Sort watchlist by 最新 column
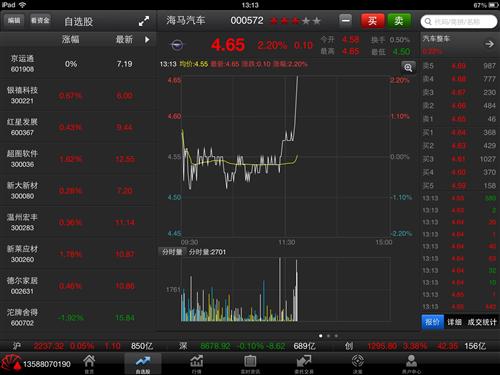This screenshot has height=375, width=500. (x=124, y=40)
